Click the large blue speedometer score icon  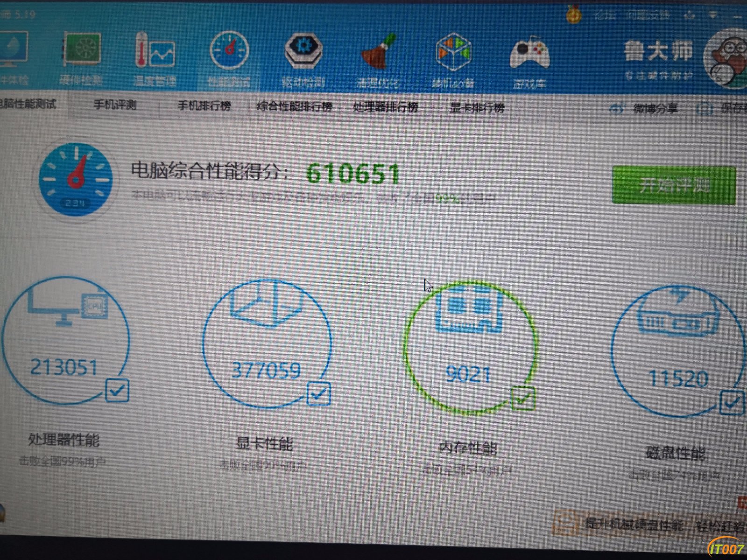(x=76, y=181)
